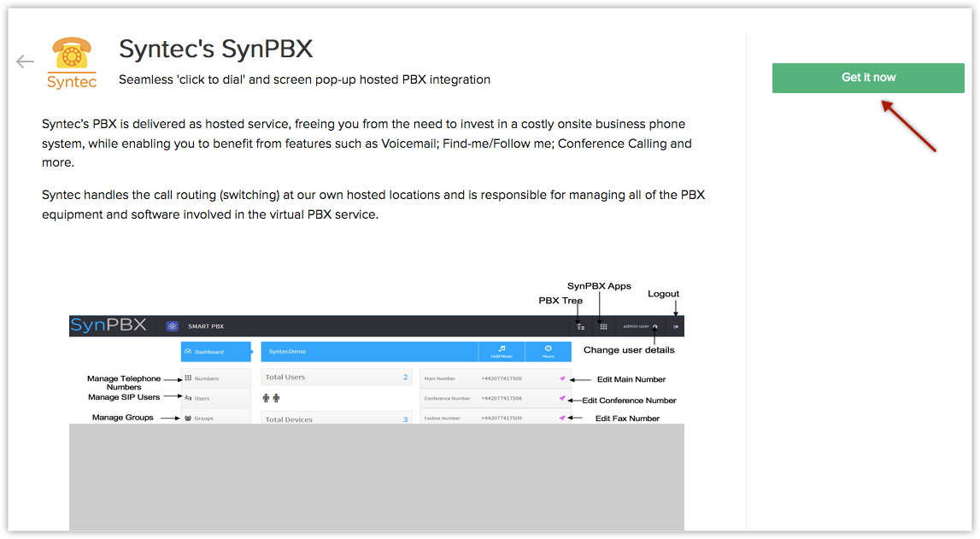Open the Hold Music button
Screen dimensions: 980x539
502,352
